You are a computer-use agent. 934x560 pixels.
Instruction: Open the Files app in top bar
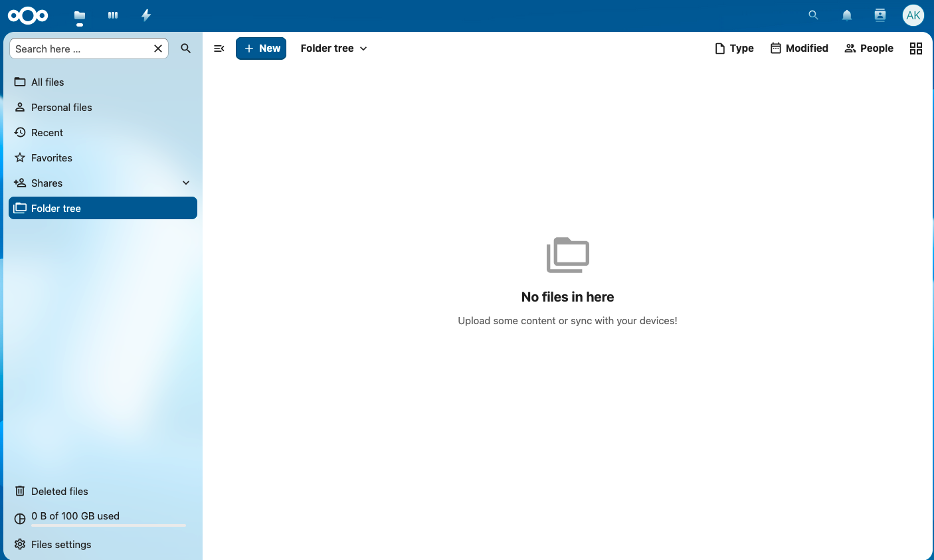[x=80, y=16]
